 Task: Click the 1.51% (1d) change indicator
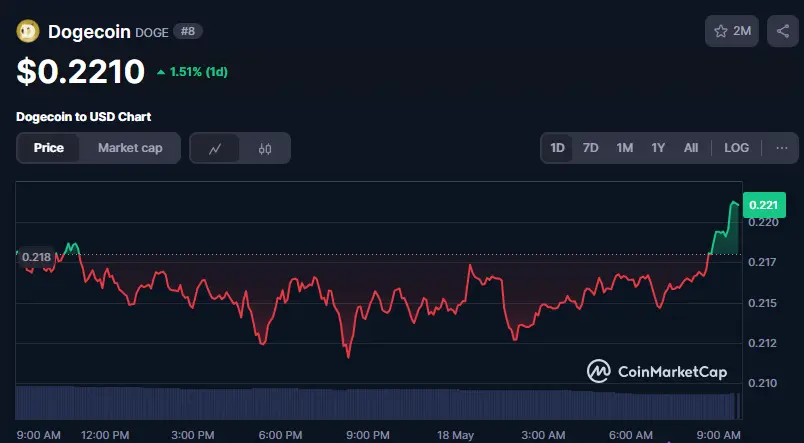pos(192,72)
